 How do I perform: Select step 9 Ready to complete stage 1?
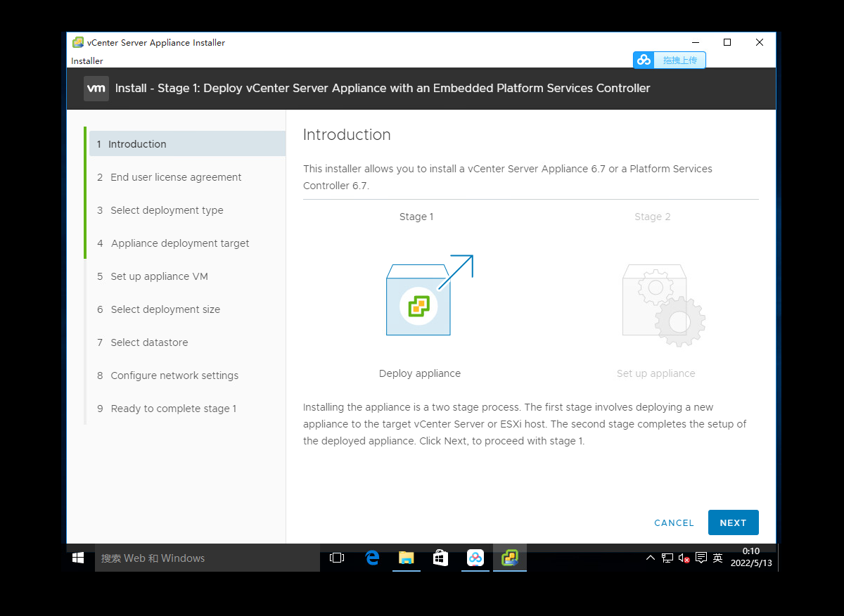pos(173,408)
